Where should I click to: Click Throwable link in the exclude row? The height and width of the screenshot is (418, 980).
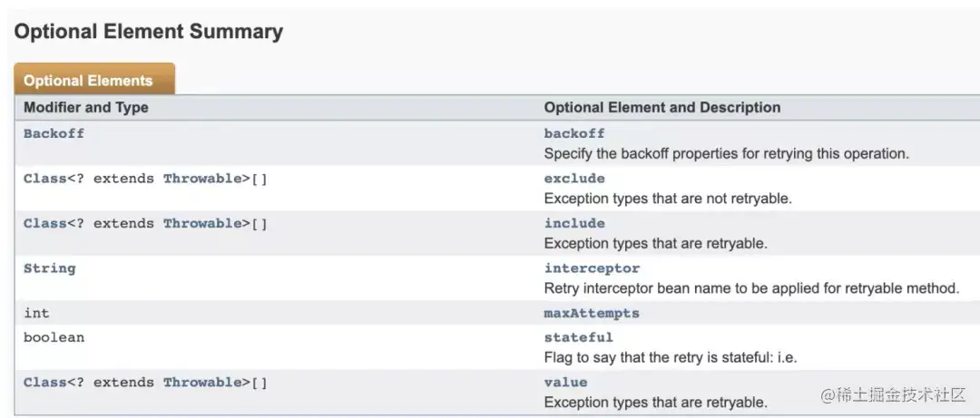point(201,179)
